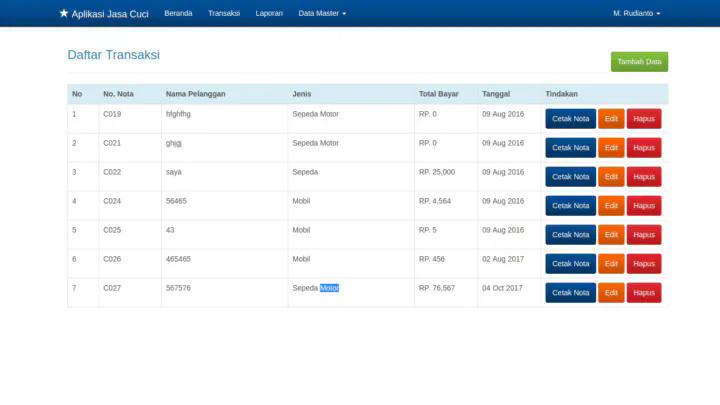Click the Total Bayar column header
The image size is (720, 405).
coord(438,94)
